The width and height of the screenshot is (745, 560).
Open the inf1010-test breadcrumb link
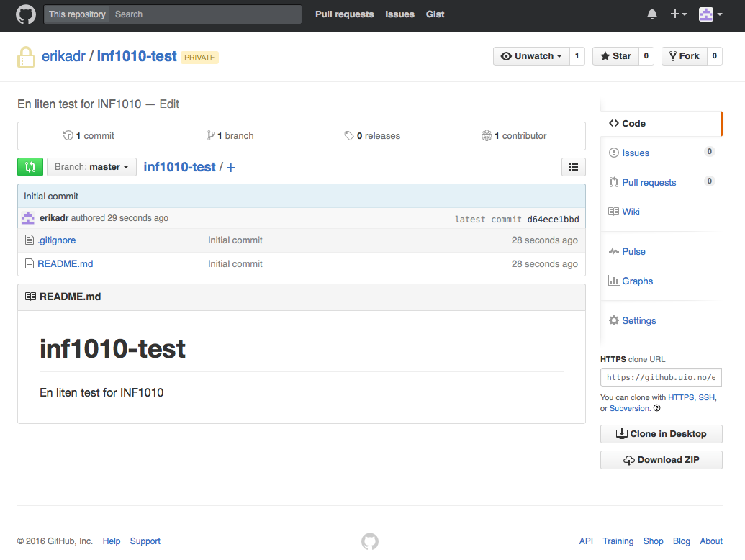(180, 167)
